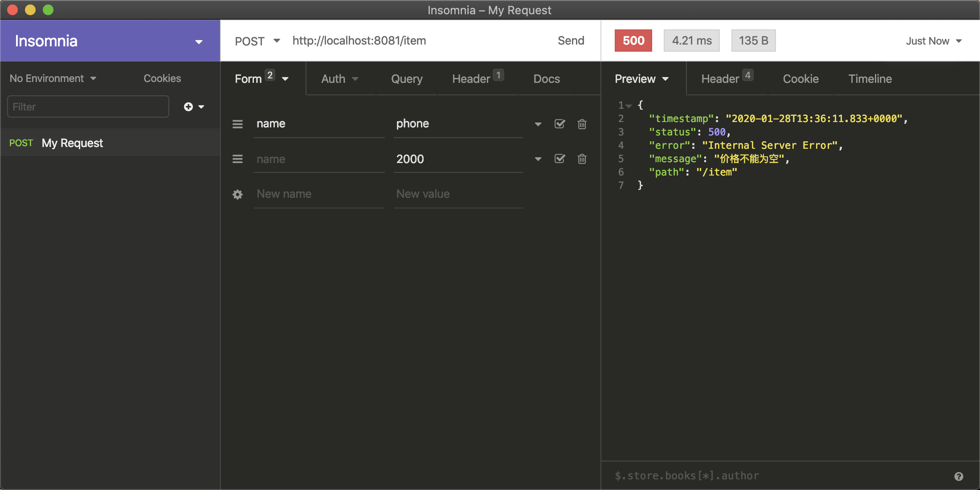
Task: Disable the form row with value 2000
Action: pyautogui.click(x=559, y=159)
